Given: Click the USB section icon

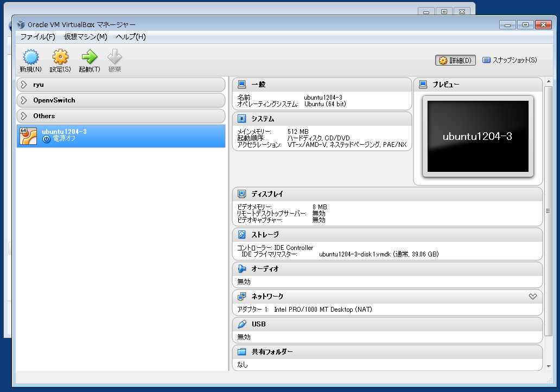Looking at the screenshot, I should click(242, 324).
